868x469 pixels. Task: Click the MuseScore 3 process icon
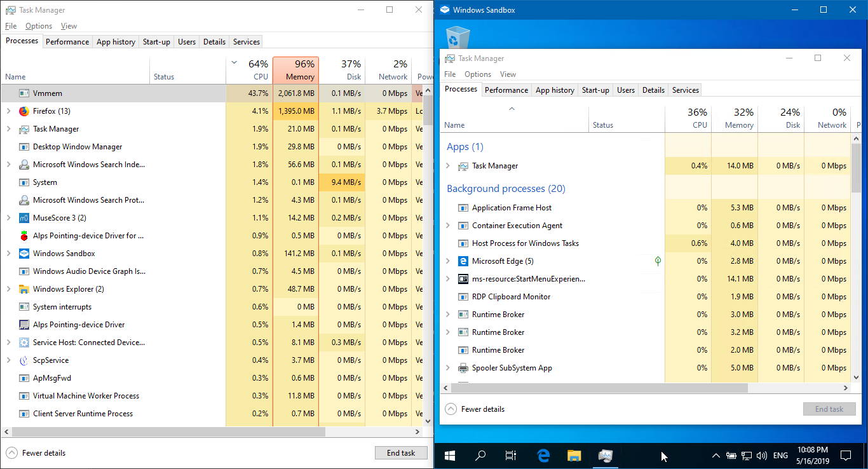tap(24, 218)
